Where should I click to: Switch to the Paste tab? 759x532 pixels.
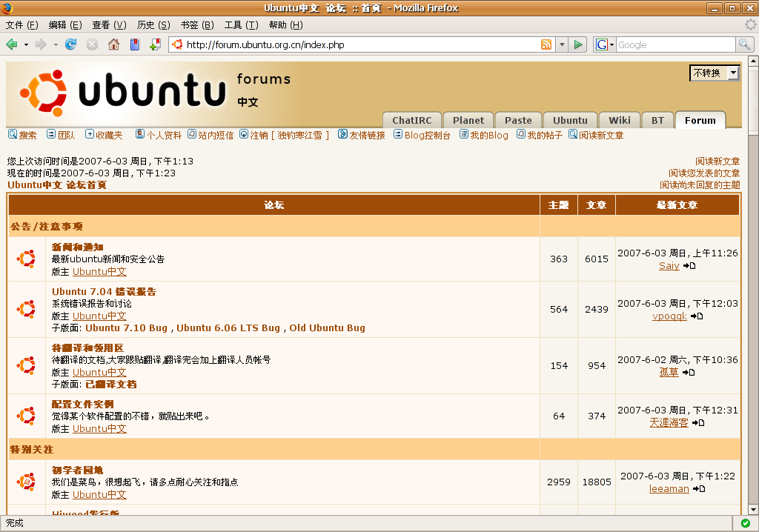tap(518, 120)
